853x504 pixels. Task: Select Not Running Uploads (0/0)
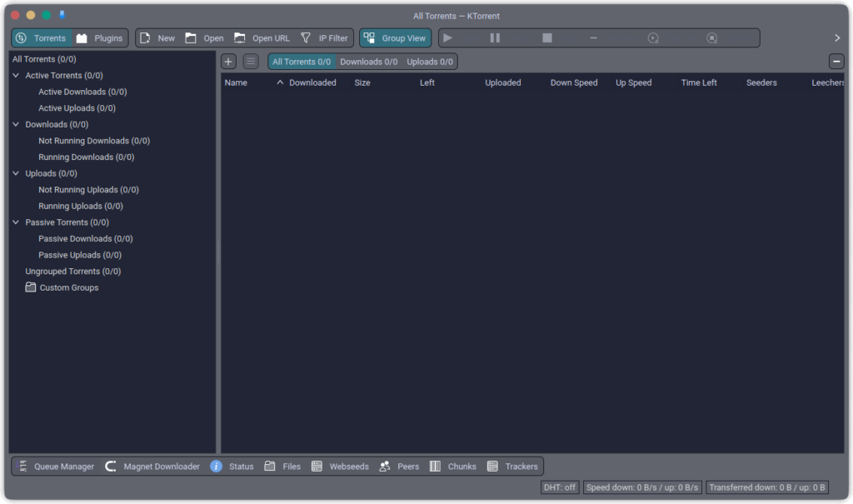[x=88, y=190]
